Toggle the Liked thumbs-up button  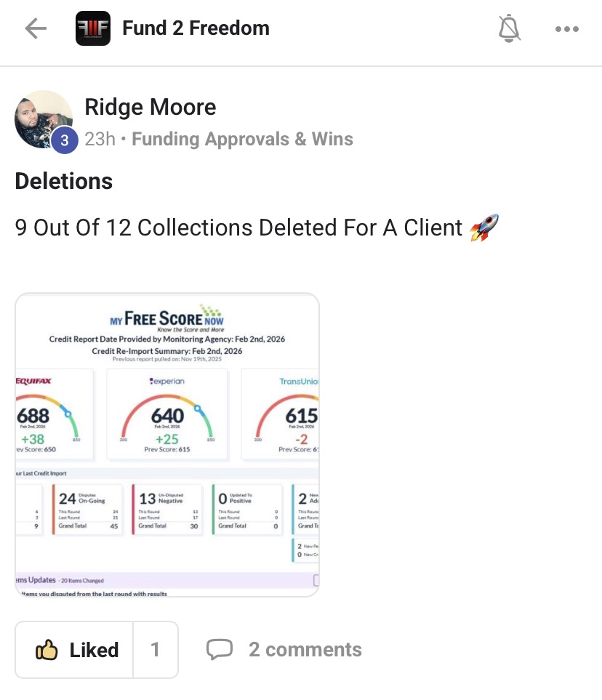click(x=76, y=649)
